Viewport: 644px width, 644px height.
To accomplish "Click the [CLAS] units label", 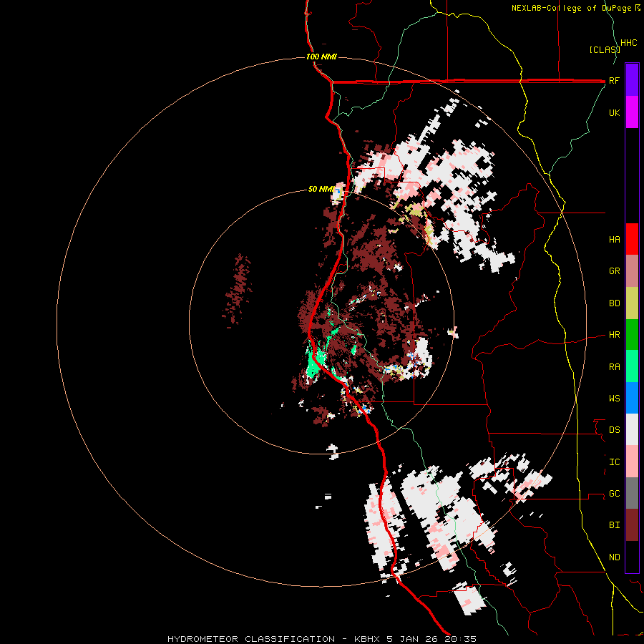I will [x=605, y=49].
